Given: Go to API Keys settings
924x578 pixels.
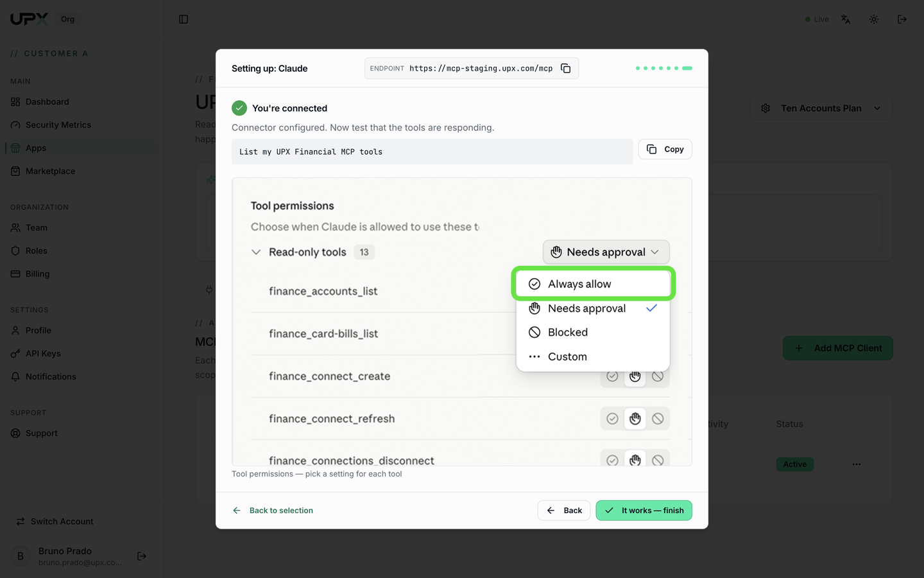Looking at the screenshot, I should 81,353.
